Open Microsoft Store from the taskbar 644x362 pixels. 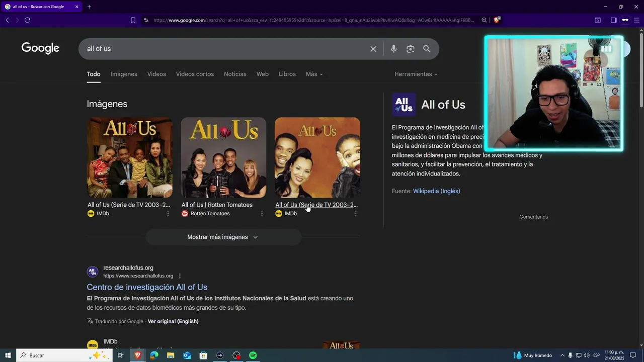[x=203, y=355]
